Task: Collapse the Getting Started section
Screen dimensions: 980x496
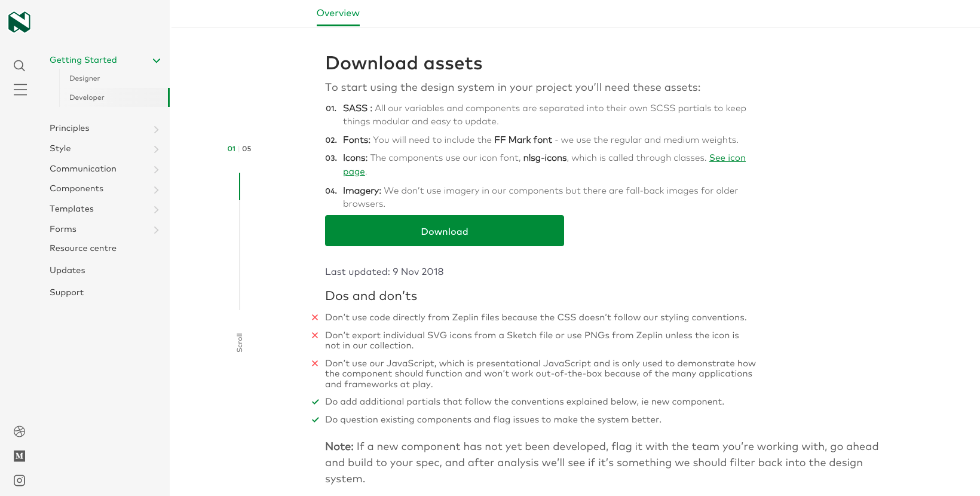Action: tap(157, 60)
